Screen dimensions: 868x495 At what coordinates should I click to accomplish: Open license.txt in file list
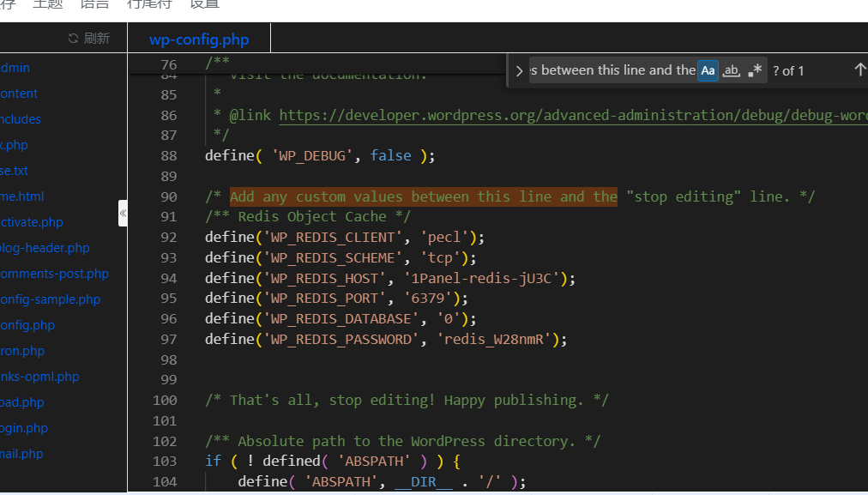tap(14, 171)
